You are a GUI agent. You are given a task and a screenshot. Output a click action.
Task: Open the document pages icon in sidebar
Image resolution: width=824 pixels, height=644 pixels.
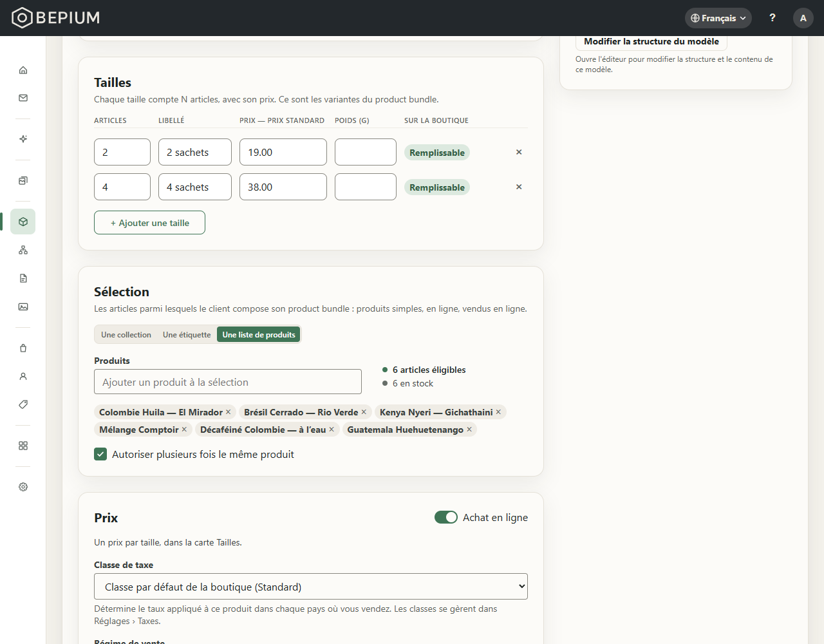point(23,278)
